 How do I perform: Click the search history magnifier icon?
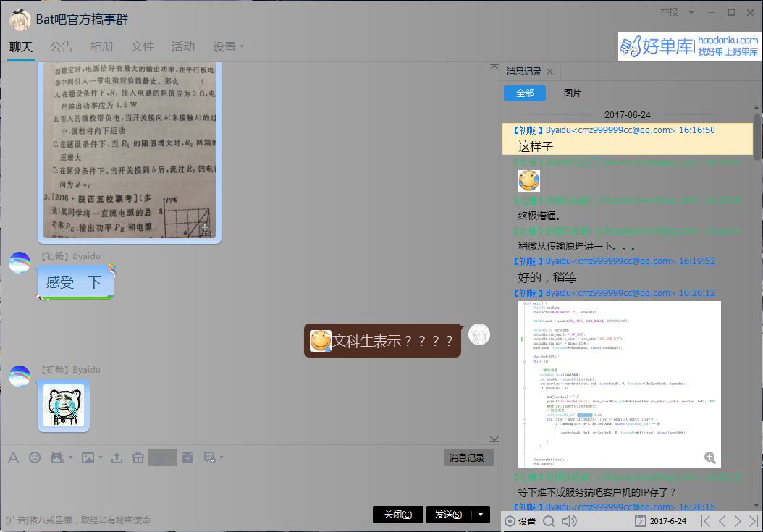click(x=549, y=521)
